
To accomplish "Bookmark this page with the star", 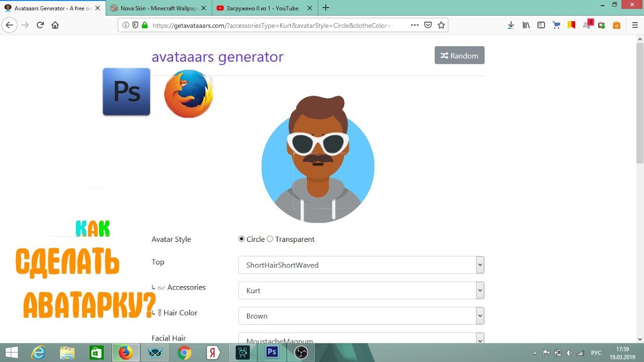I will (441, 25).
